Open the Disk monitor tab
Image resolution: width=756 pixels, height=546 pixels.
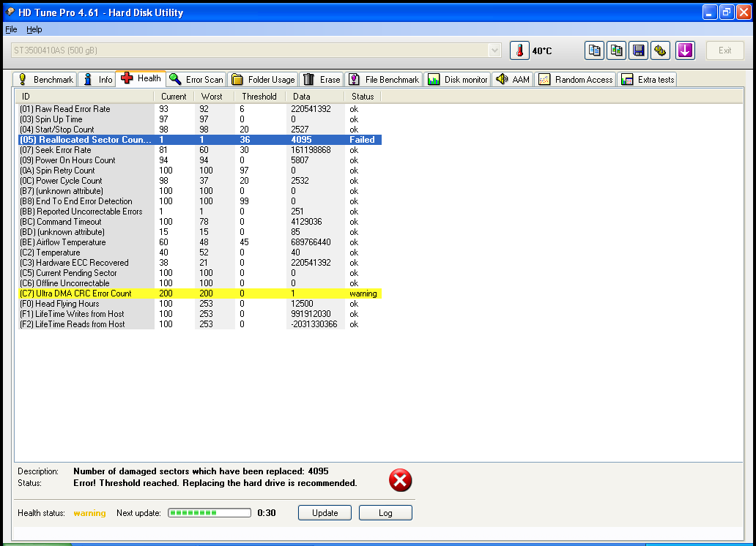[x=458, y=80]
